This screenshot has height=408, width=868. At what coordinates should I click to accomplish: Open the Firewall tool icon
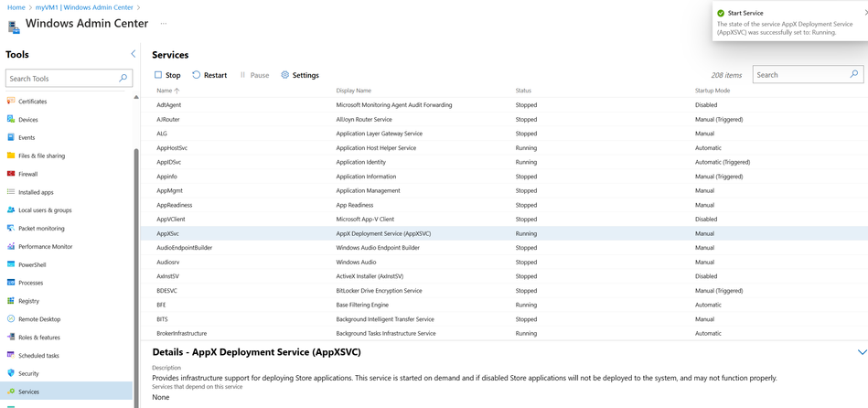tap(10, 174)
